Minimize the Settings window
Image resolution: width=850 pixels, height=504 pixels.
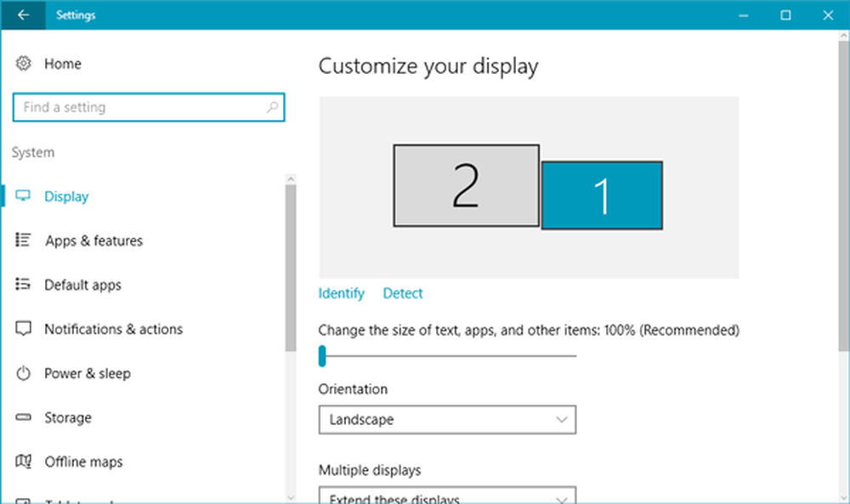743,15
